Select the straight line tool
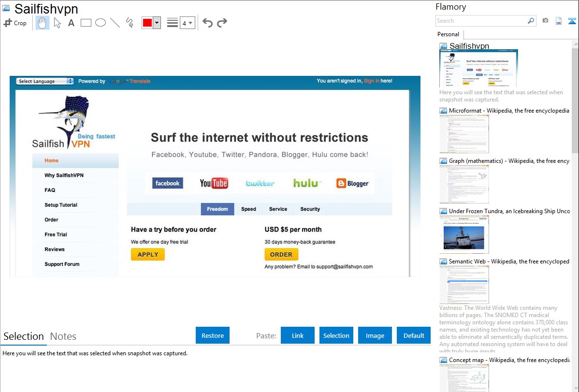579x392 pixels. (115, 23)
